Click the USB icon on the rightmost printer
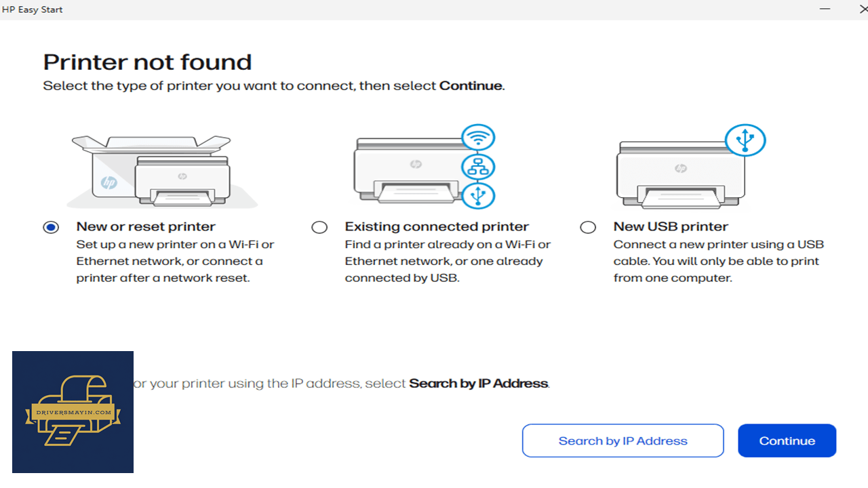The width and height of the screenshot is (868, 488). pos(745,140)
